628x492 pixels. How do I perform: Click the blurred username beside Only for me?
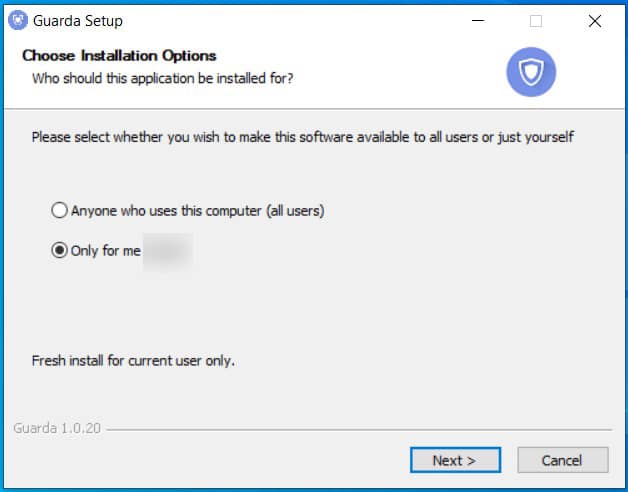click(x=168, y=252)
